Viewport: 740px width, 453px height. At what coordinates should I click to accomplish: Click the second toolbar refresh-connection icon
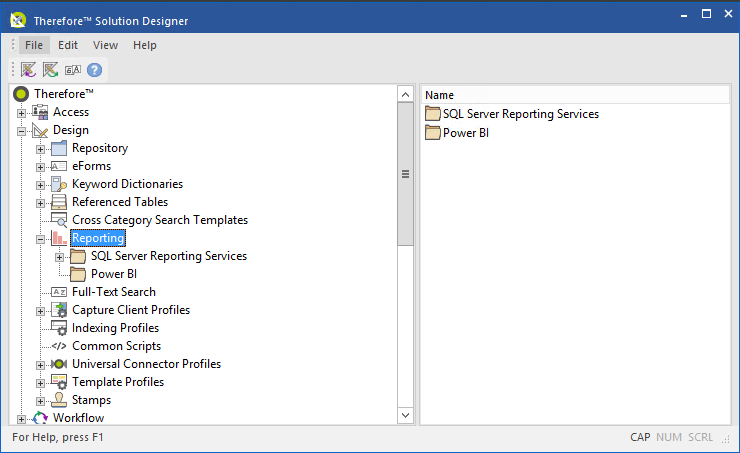(x=50, y=70)
